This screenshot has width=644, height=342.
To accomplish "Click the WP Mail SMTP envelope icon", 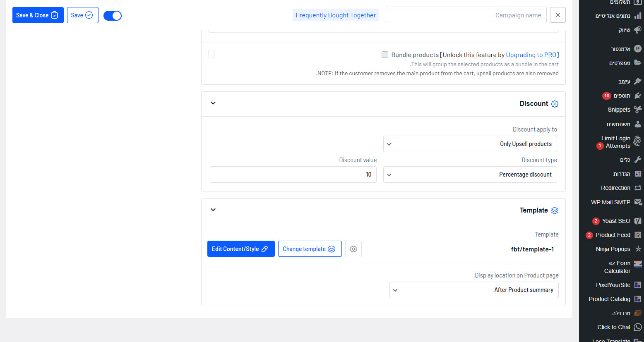I will [x=638, y=202].
